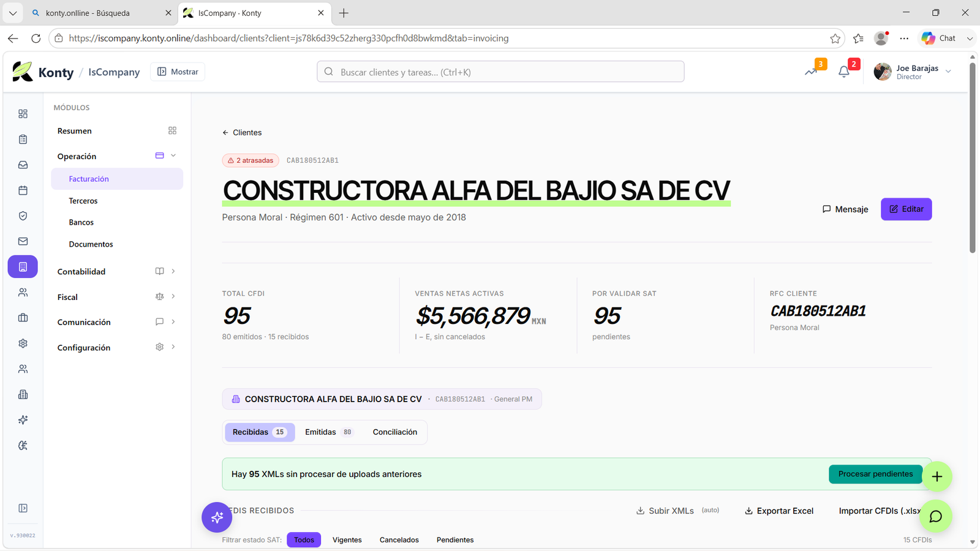This screenshot has width=980, height=551.
Task: Open the green chat bubble floating button
Action: [x=936, y=516]
